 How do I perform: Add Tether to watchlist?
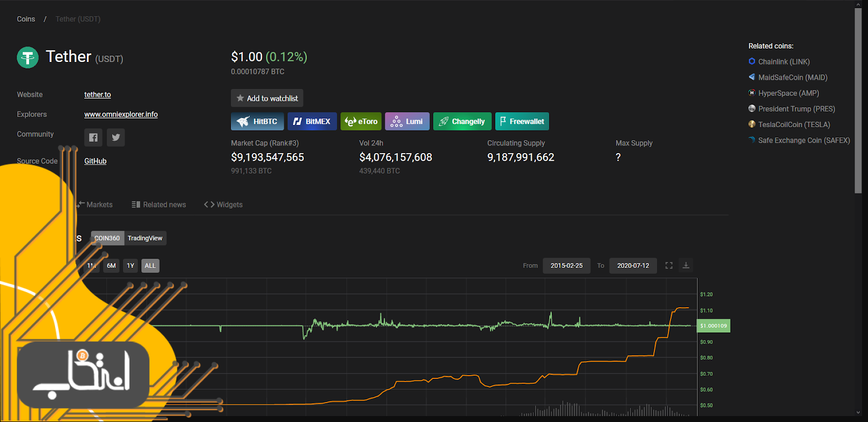pyautogui.click(x=267, y=98)
